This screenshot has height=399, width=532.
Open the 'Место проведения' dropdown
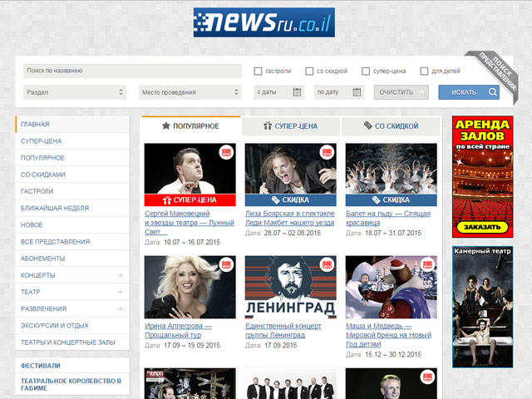pos(190,92)
